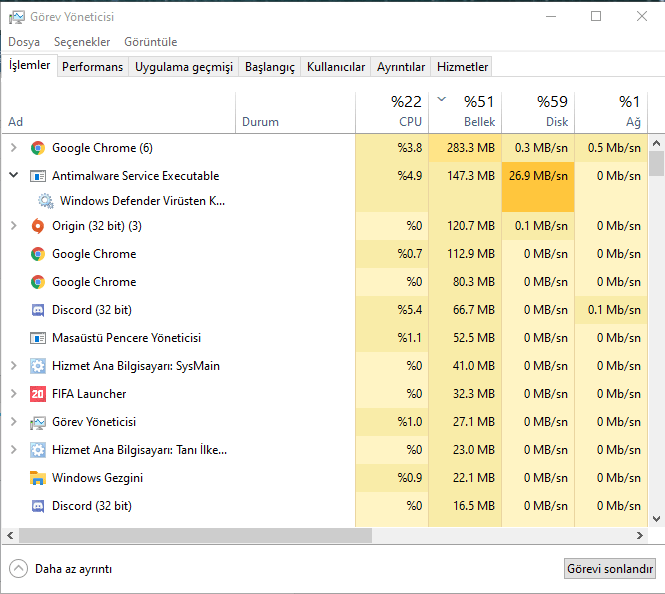Click the Antimalware Service Executable icon

tap(38, 176)
